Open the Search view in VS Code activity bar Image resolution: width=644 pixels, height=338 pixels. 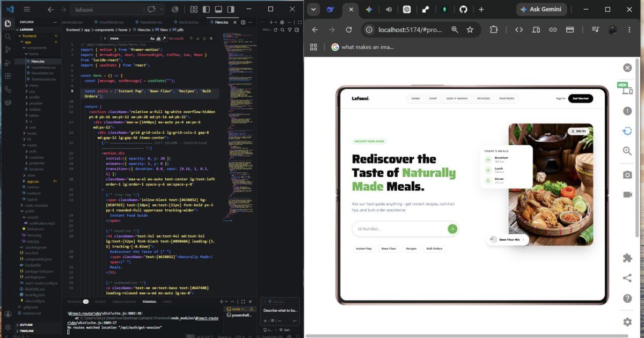point(8,36)
